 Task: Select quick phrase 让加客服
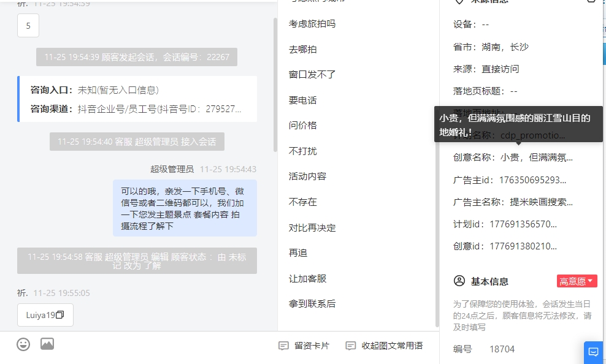(307, 279)
